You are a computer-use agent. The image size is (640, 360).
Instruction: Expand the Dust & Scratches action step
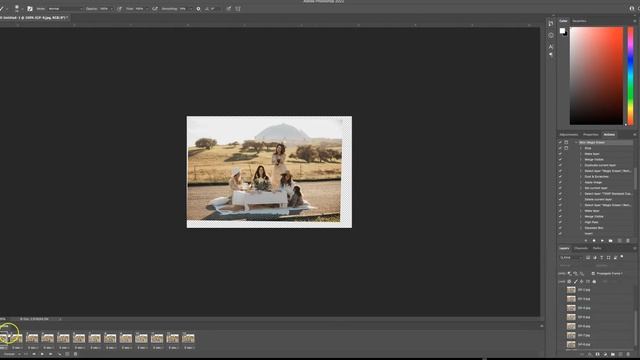coord(581,177)
